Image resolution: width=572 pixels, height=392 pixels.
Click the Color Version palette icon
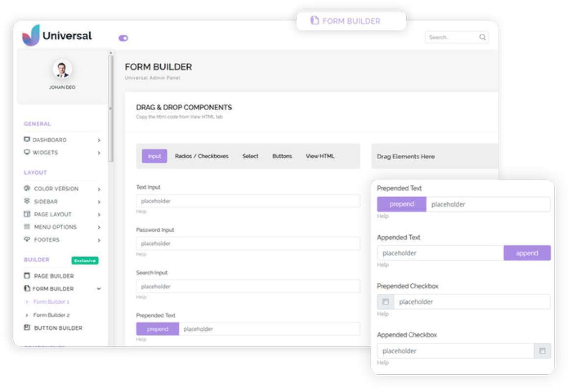click(27, 189)
